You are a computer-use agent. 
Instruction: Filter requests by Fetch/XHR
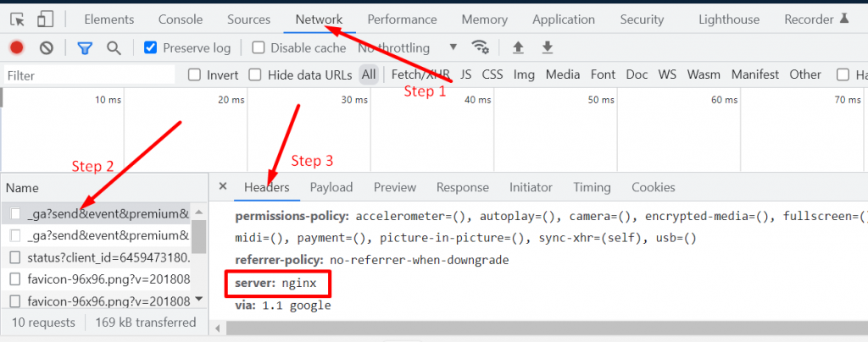[x=420, y=74]
